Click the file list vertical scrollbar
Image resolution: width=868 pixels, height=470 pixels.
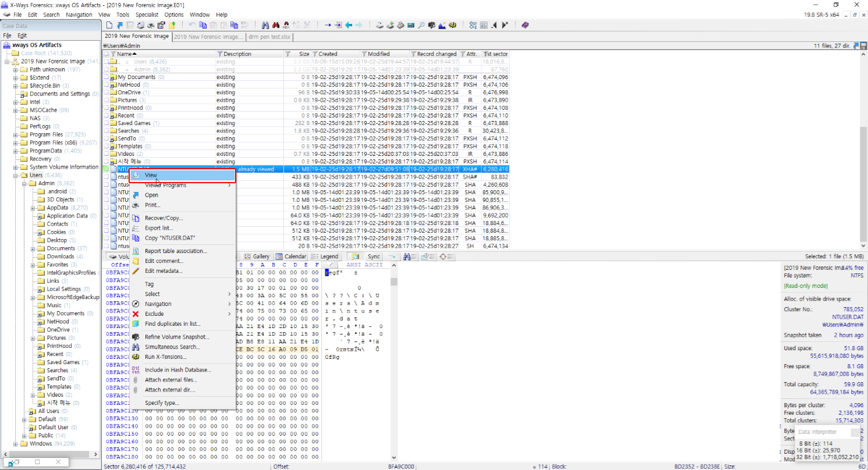point(863,149)
